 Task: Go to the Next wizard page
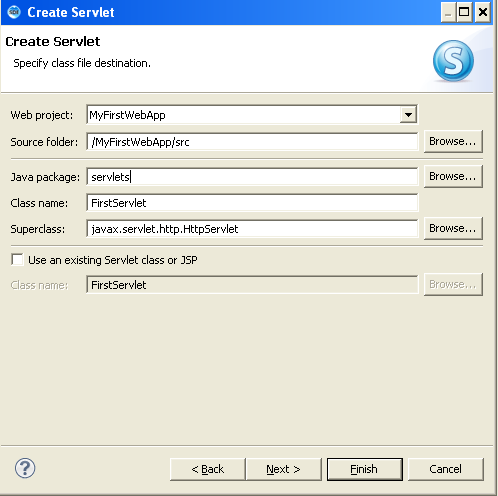[283, 469]
